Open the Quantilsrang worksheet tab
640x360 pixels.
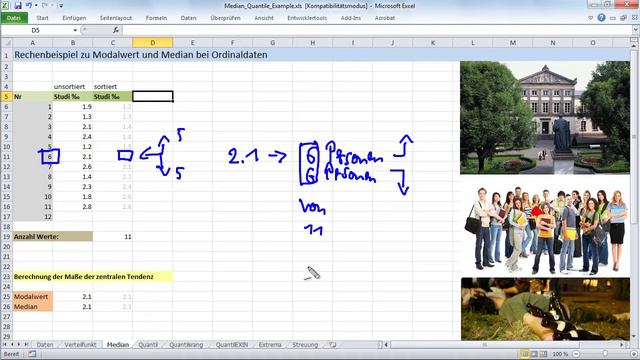click(186, 345)
